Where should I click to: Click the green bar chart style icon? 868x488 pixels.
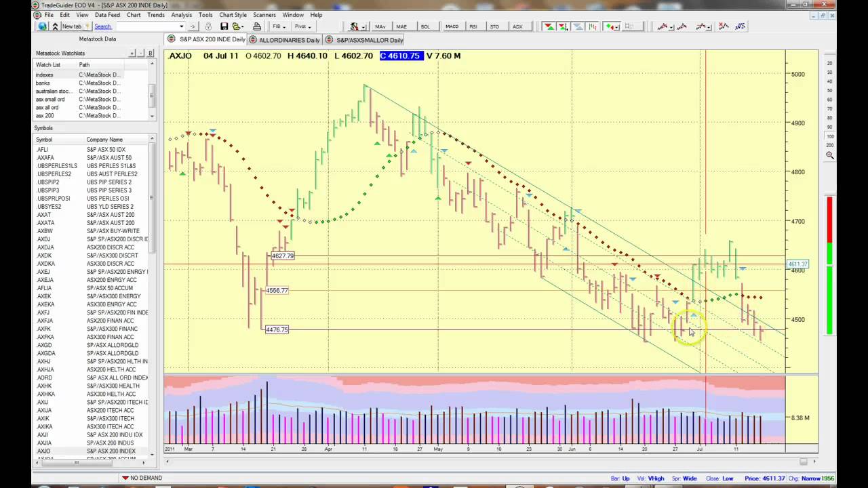[593, 26]
